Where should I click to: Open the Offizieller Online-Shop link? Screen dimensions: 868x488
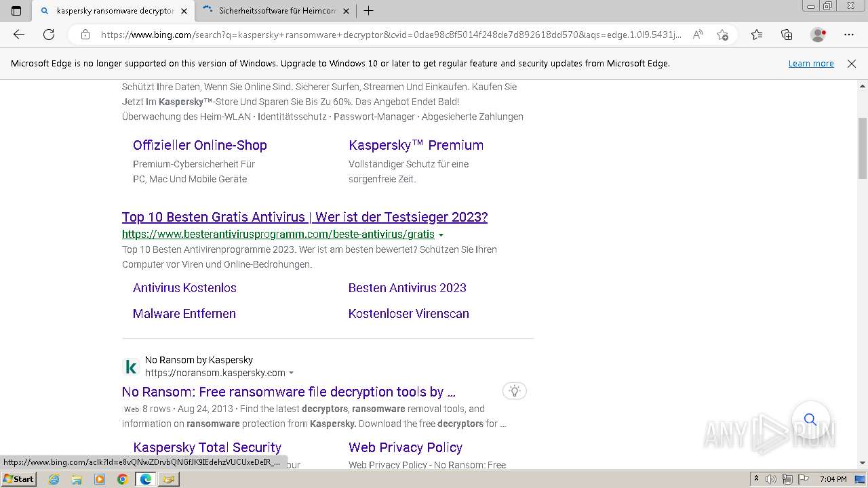click(200, 145)
